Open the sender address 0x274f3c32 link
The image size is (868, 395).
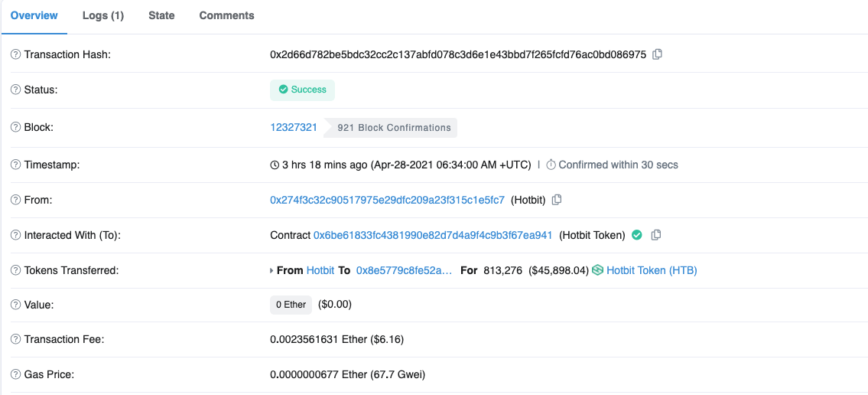pos(387,200)
